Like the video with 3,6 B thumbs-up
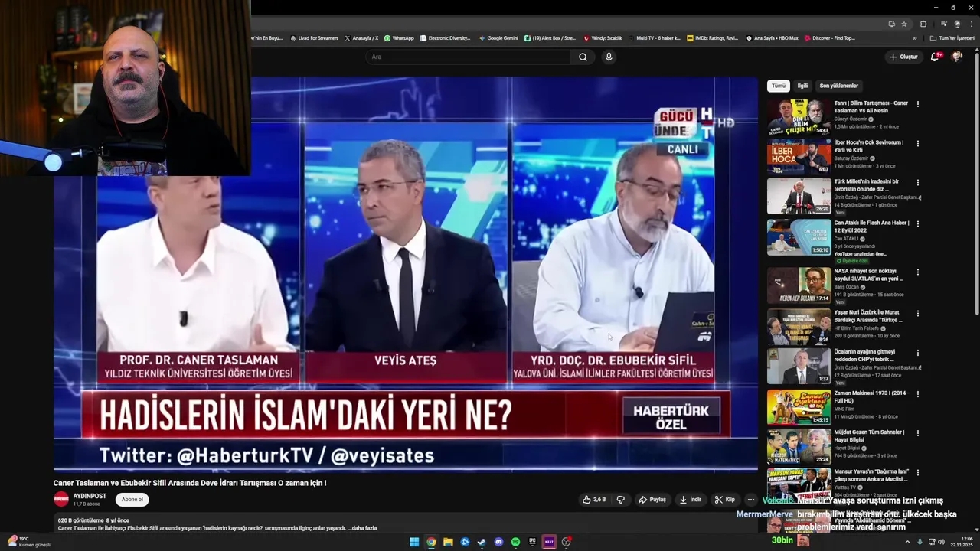This screenshot has height=551, width=980. pos(594,500)
